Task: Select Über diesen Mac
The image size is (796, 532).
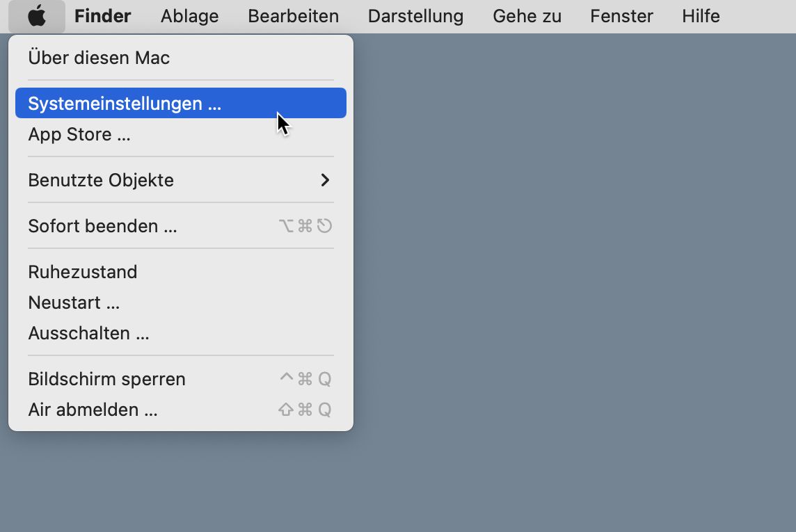Action: point(181,58)
